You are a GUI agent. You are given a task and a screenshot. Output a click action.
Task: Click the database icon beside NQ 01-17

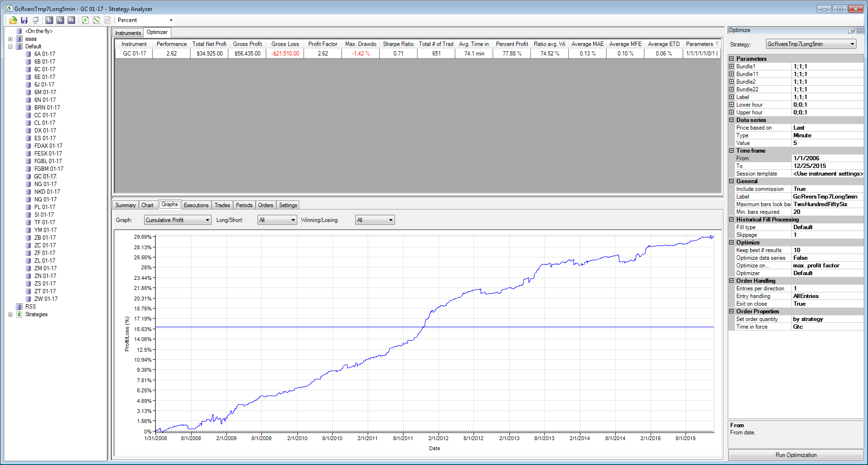coord(28,199)
